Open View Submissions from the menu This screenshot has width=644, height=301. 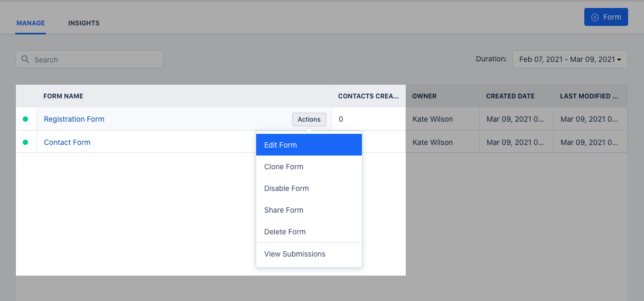coord(309,254)
